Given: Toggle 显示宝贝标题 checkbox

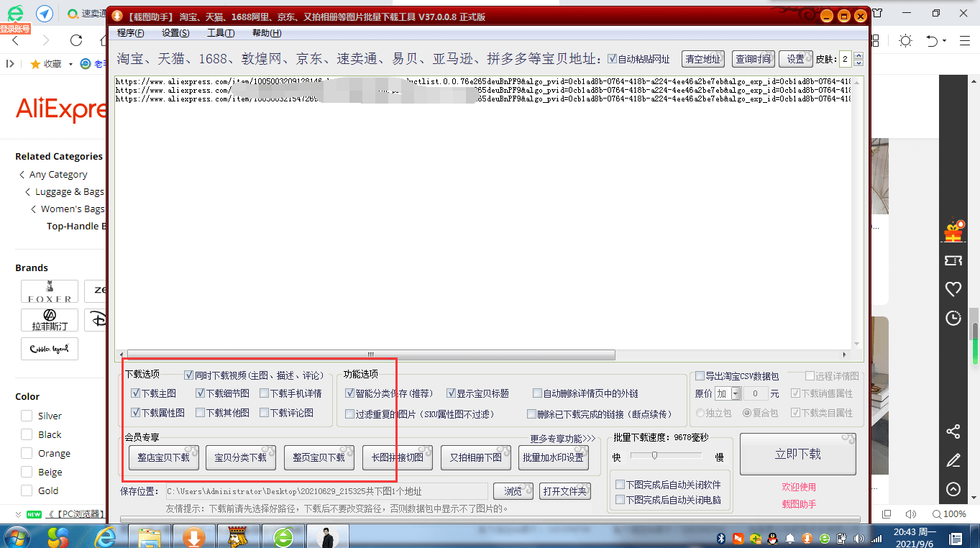Looking at the screenshot, I should point(451,393).
